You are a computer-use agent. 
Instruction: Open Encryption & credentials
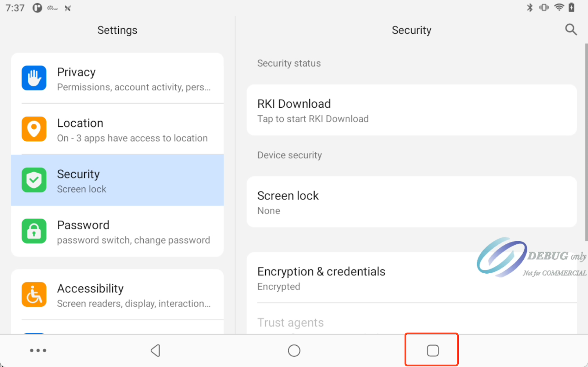pos(367,278)
